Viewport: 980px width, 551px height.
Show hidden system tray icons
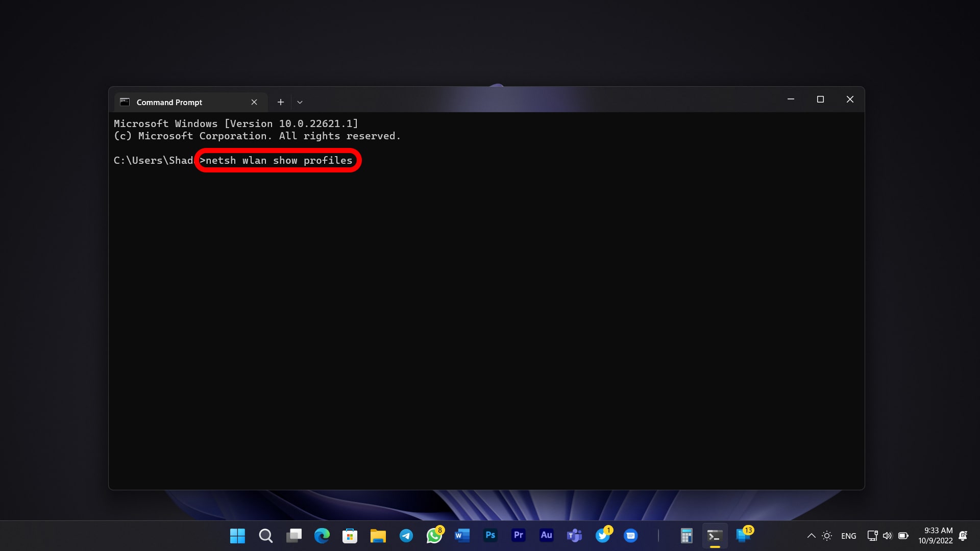click(811, 536)
